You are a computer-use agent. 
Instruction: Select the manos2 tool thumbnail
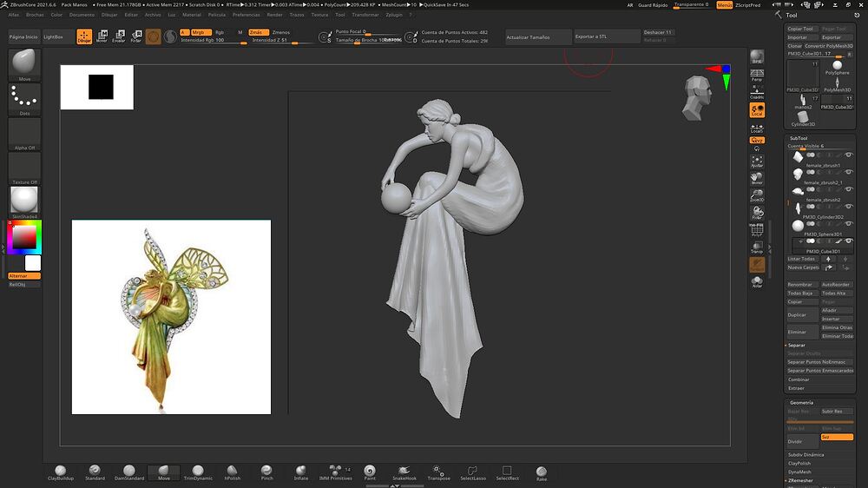click(803, 102)
